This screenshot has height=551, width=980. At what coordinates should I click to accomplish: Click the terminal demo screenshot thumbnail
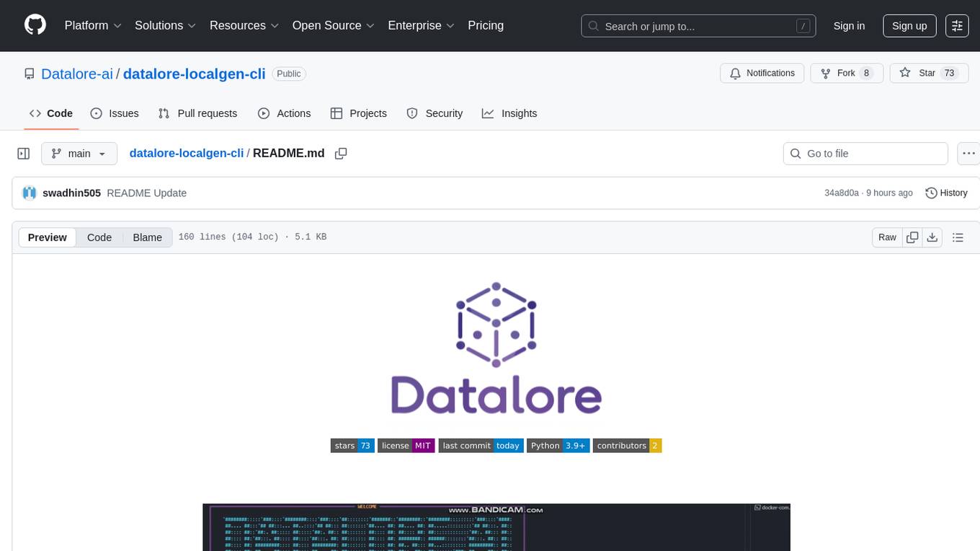click(x=496, y=527)
